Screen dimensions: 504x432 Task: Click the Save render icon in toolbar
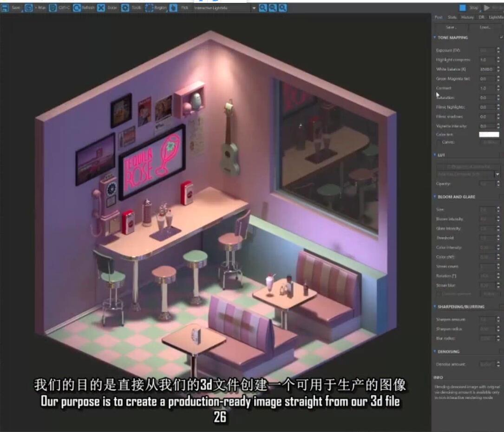coord(5,8)
